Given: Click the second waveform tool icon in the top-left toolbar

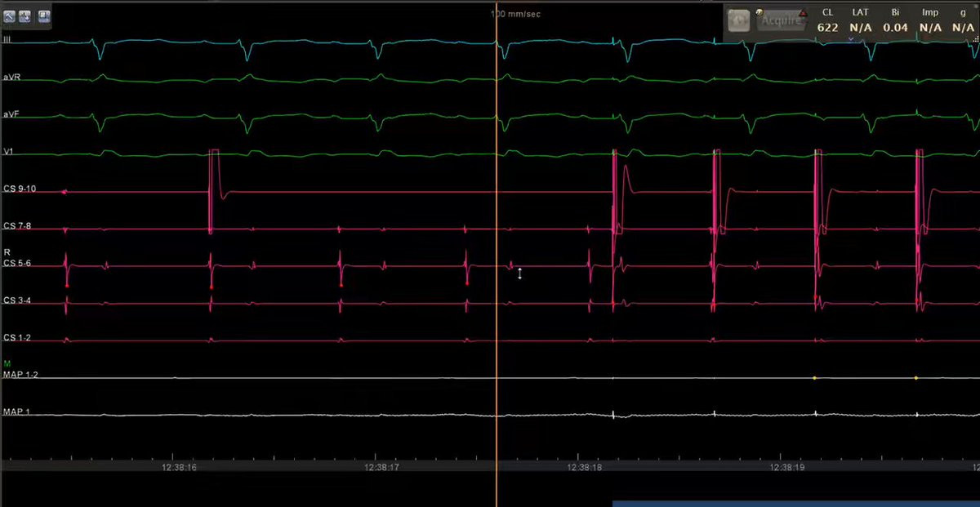Looking at the screenshot, I should coord(25,16).
